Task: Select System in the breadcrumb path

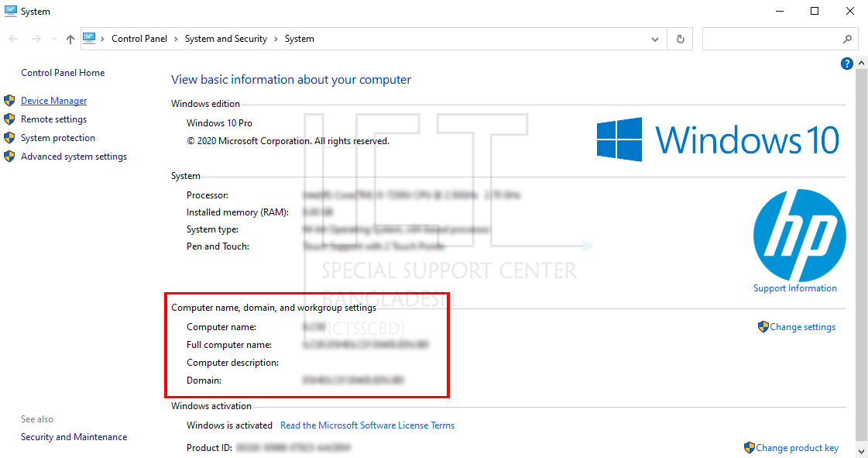Action: [300, 39]
